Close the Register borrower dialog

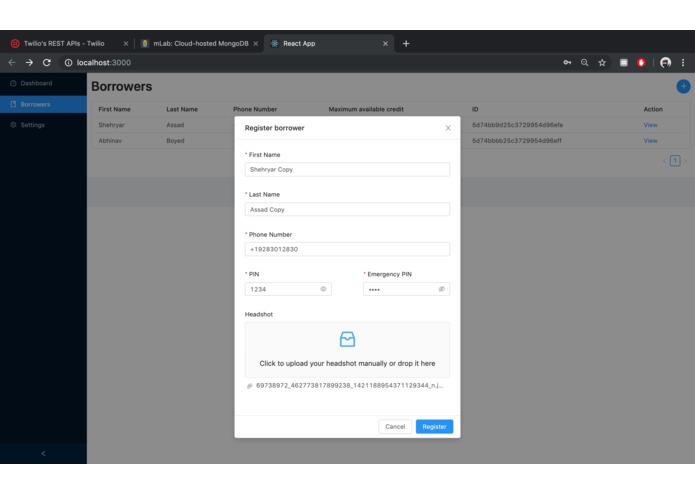click(448, 128)
